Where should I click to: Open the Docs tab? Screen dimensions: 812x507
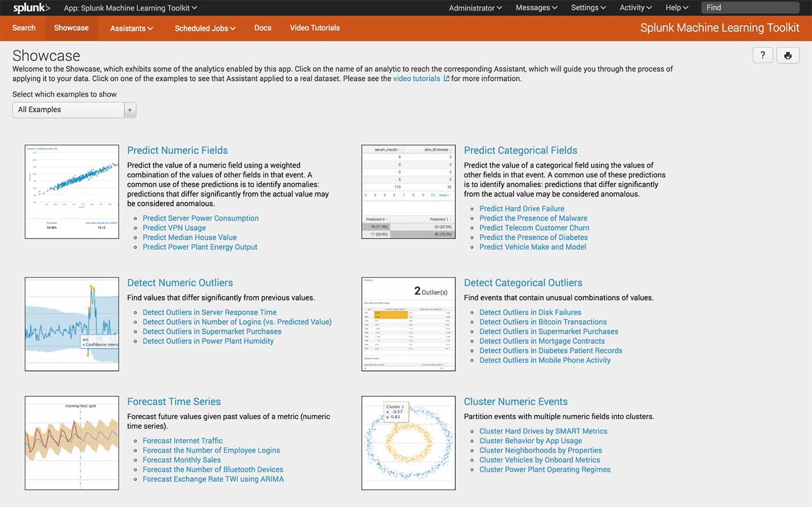click(263, 28)
